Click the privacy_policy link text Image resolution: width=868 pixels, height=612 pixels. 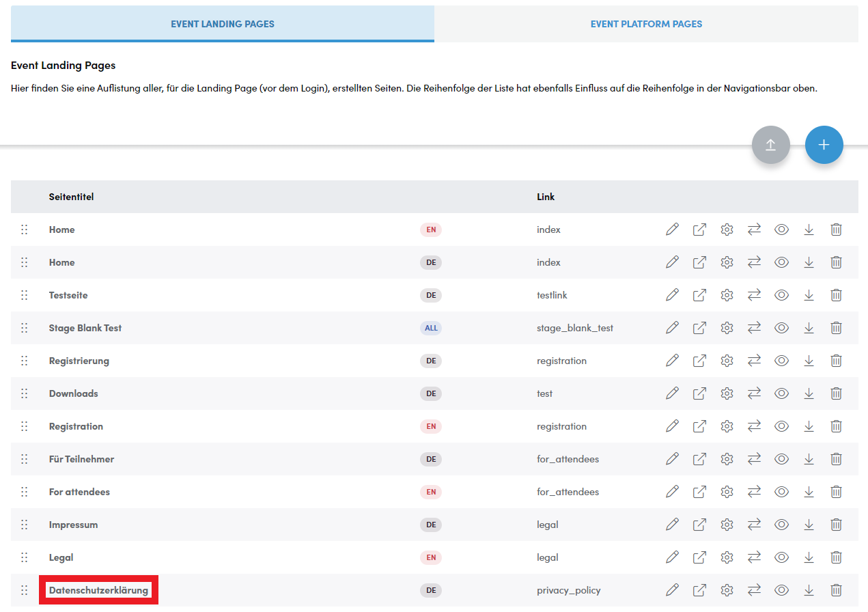click(x=569, y=590)
